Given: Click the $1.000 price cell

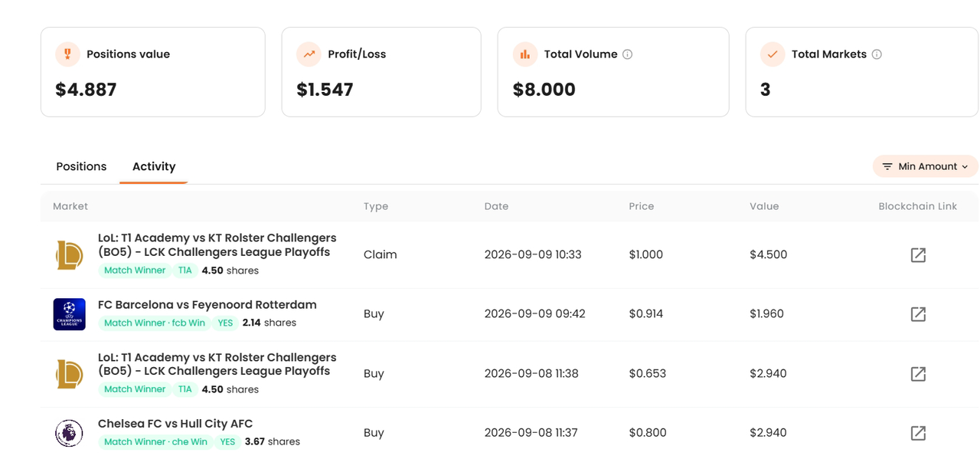Looking at the screenshot, I should tap(646, 254).
